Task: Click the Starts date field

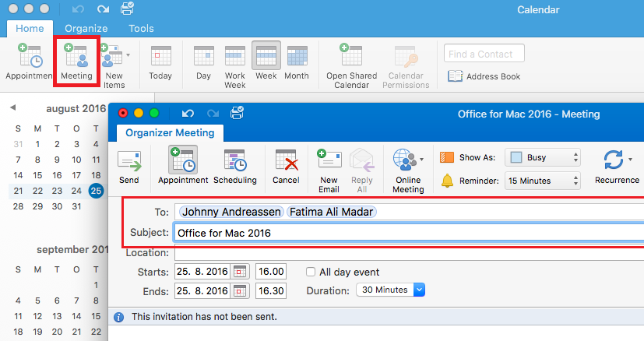Action: click(202, 272)
